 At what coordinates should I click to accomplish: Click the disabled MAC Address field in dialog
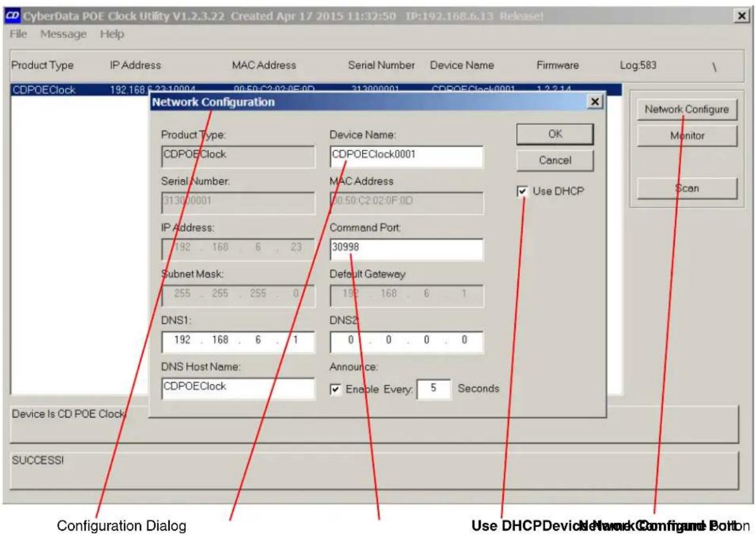tap(406, 203)
